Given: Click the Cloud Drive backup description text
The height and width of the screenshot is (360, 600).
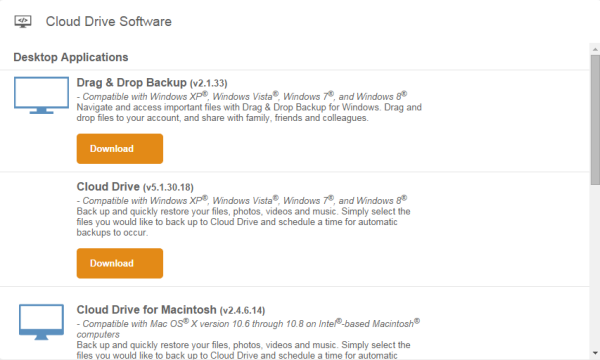Looking at the screenshot, I should coord(243,222).
